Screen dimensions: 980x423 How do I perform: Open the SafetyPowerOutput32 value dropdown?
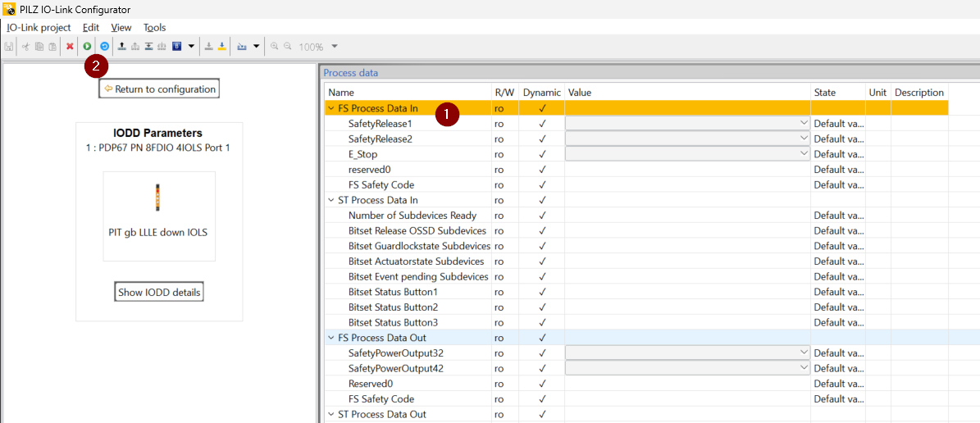(x=803, y=353)
